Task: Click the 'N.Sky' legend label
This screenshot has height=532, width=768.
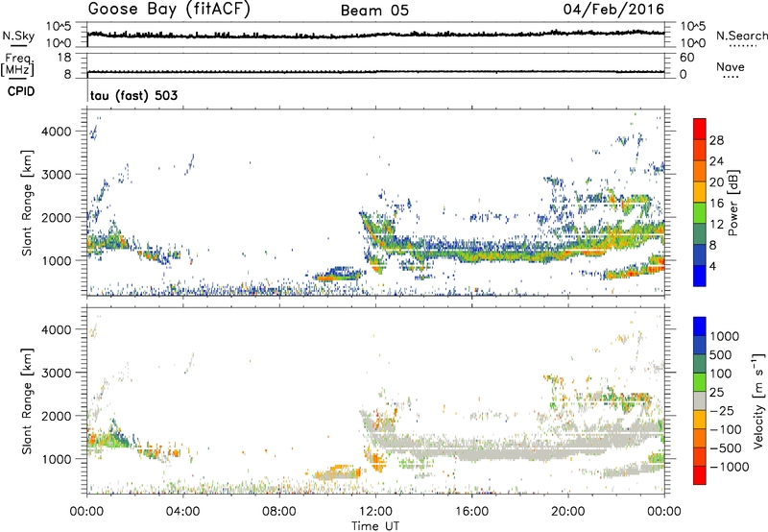Action: pos(18,36)
